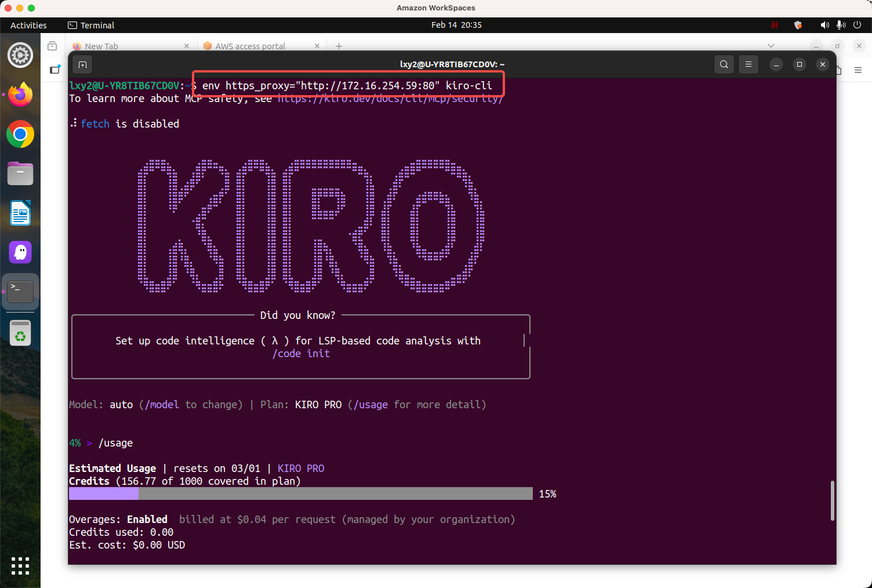Image resolution: width=872 pixels, height=588 pixels.
Task: Click the terminal search icon
Action: pyautogui.click(x=724, y=64)
